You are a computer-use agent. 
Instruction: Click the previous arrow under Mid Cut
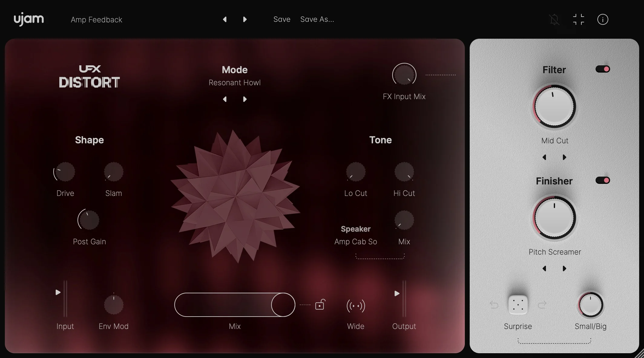[x=544, y=157]
